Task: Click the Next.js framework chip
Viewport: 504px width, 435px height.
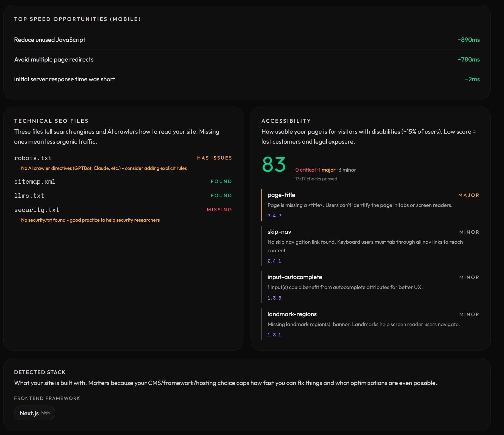Action: click(35, 413)
